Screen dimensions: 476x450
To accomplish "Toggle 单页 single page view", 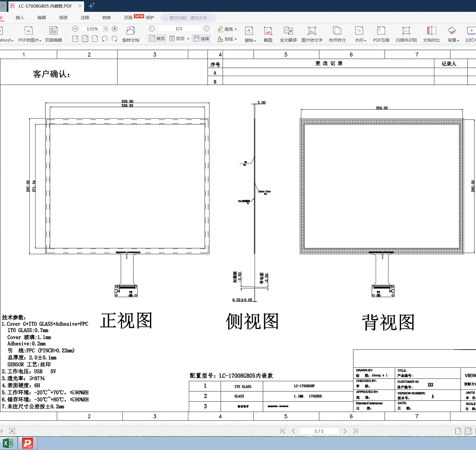I will point(157,38).
